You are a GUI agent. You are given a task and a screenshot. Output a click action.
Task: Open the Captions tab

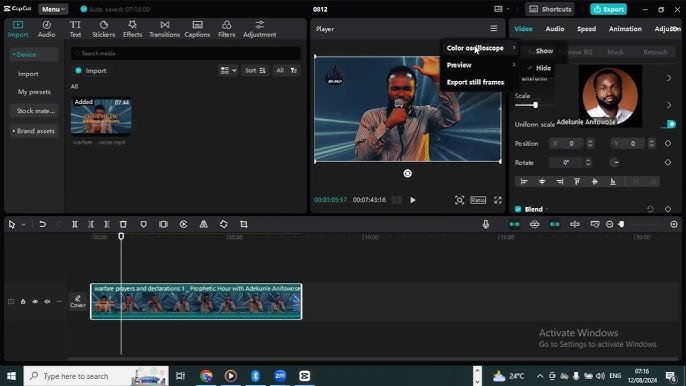coord(197,29)
